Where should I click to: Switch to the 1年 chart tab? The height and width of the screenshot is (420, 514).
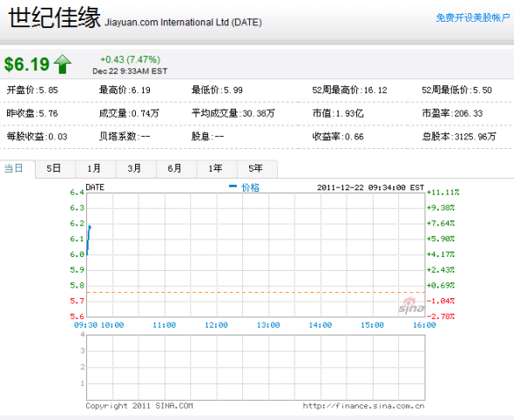click(216, 168)
